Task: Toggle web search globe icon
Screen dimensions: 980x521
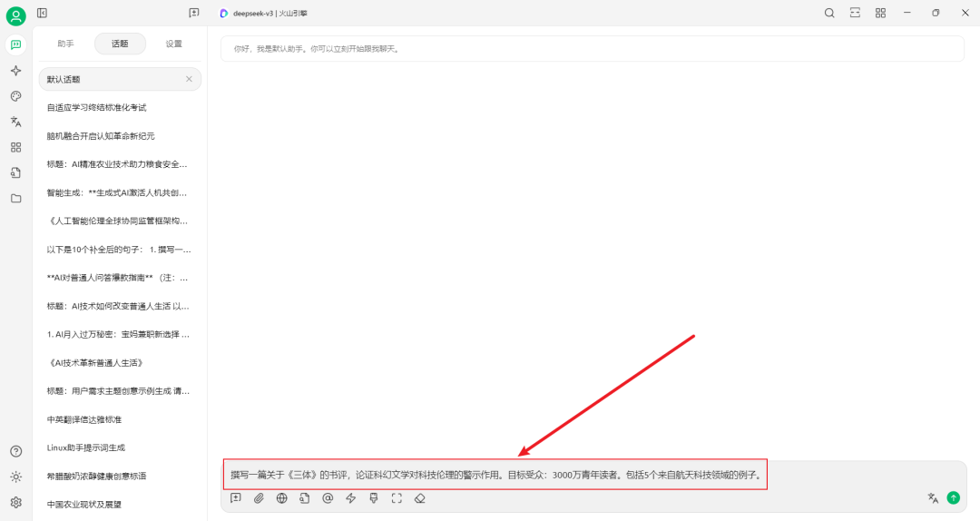Action: click(282, 498)
